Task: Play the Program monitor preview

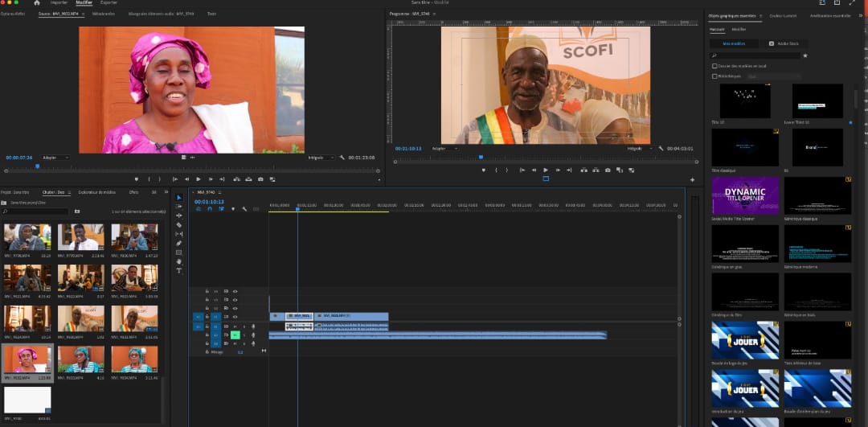Action: click(x=546, y=170)
